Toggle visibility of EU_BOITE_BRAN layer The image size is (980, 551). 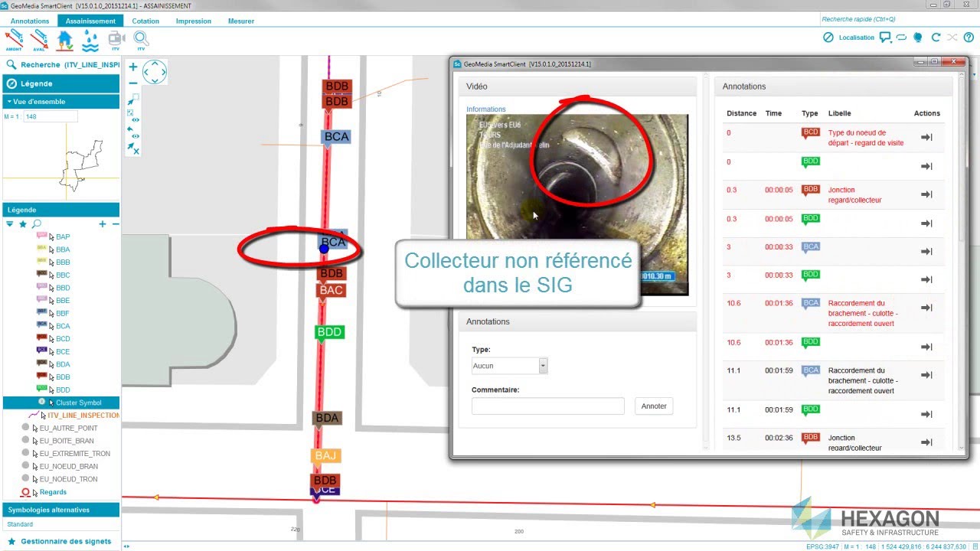25,440
